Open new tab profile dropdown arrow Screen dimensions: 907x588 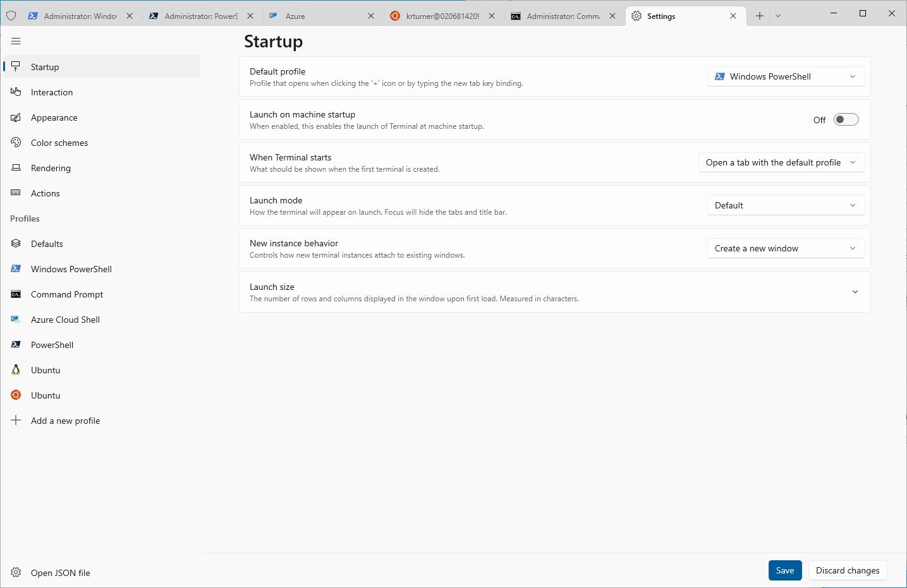pyautogui.click(x=778, y=16)
